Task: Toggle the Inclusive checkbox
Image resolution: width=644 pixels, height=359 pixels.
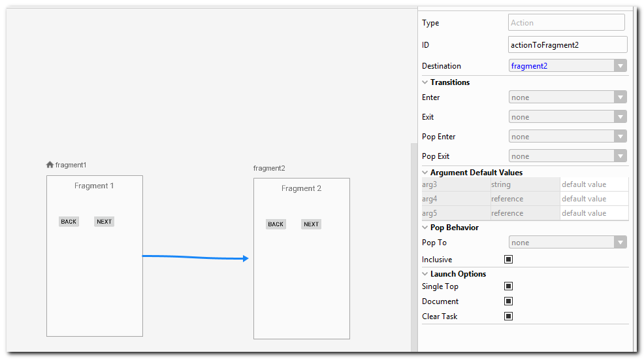Action: coord(508,260)
